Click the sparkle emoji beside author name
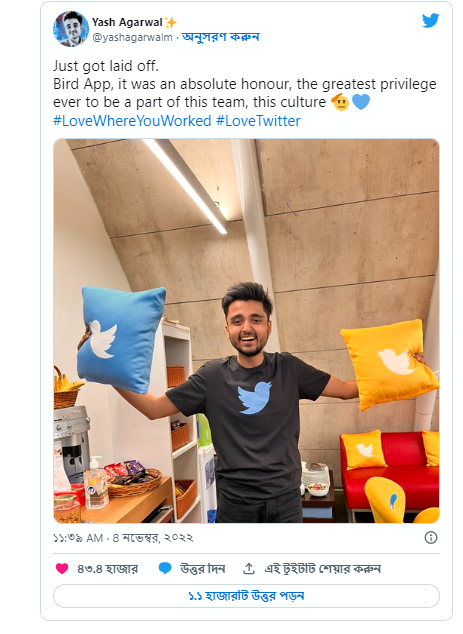 [x=171, y=23]
